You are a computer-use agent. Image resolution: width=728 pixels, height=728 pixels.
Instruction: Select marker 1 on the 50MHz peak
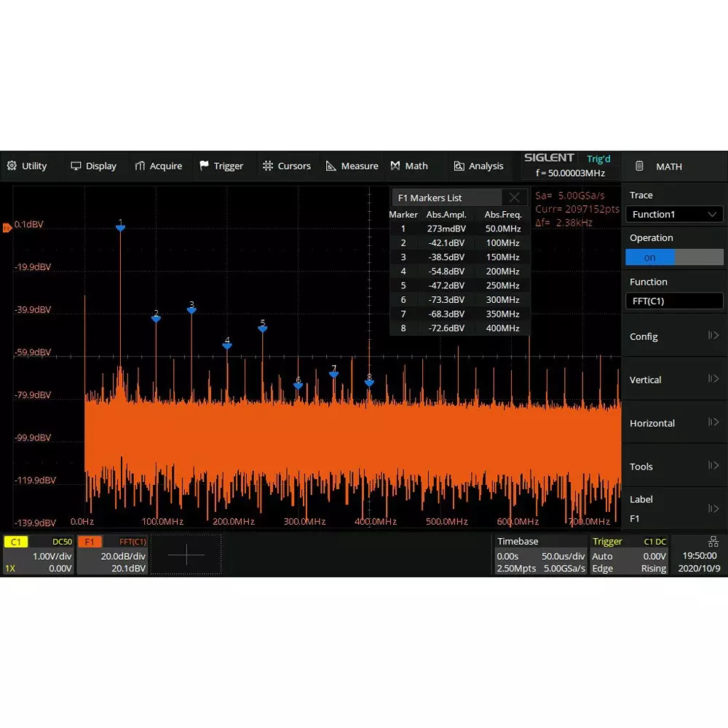click(120, 228)
